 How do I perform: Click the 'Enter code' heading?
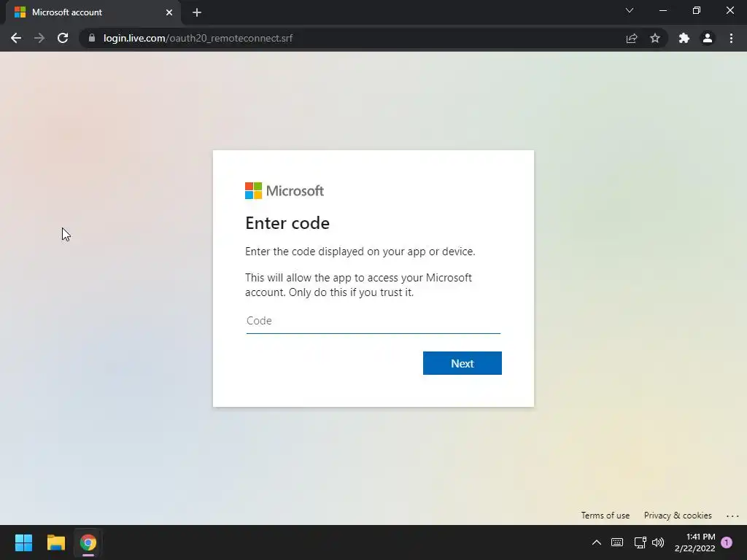[287, 223]
